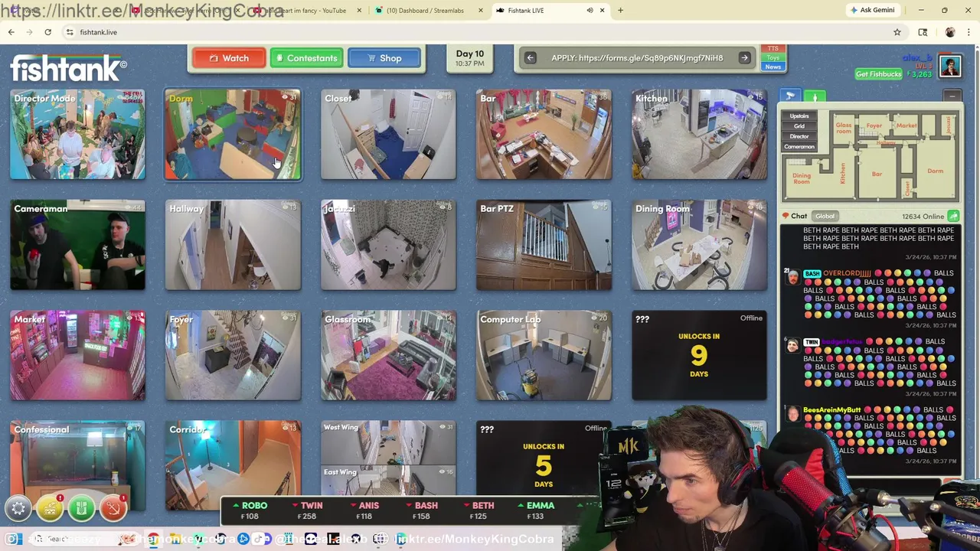Open the Cameraman feed
Screen dimensions: 980x551
[x=77, y=245]
